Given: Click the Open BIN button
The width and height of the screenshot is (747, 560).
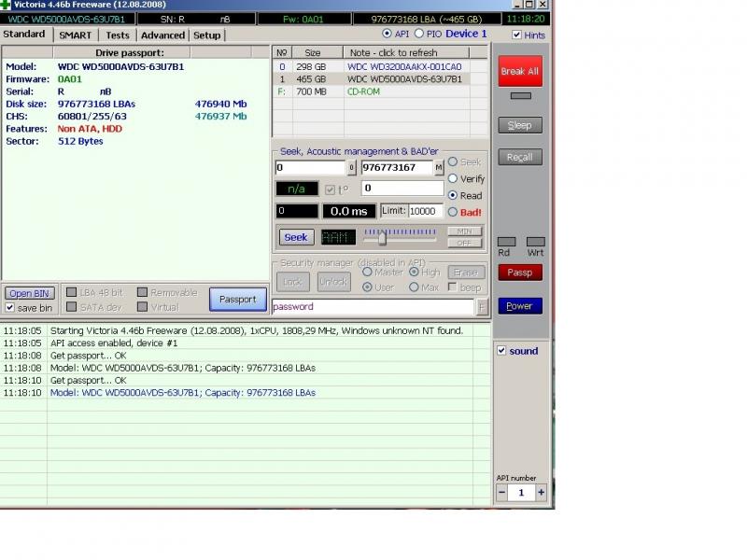Looking at the screenshot, I should click(30, 293).
